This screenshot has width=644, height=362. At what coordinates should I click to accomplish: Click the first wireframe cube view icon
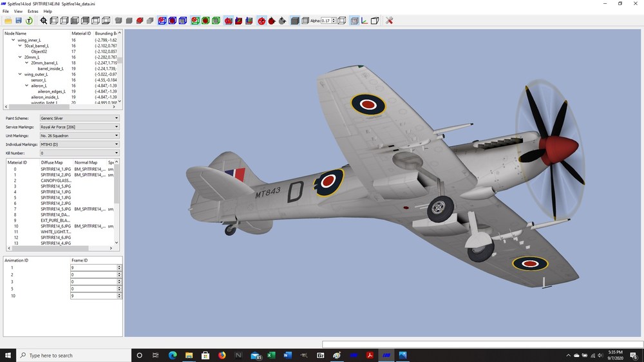(x=54, y=21)
